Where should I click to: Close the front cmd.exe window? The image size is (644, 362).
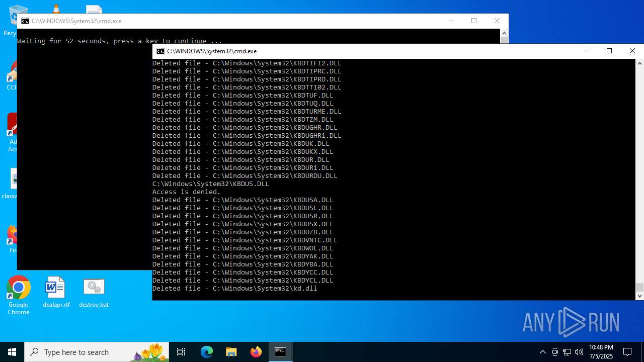pos(632,51)
